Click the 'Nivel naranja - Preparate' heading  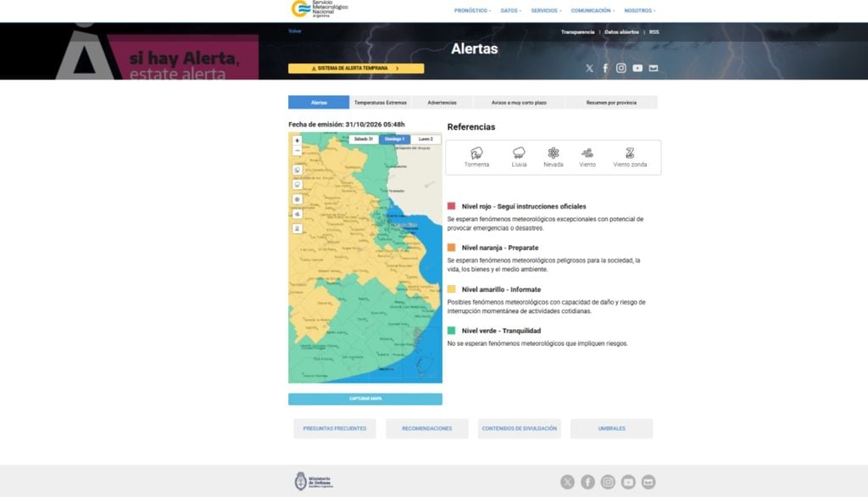pos(500,248)
